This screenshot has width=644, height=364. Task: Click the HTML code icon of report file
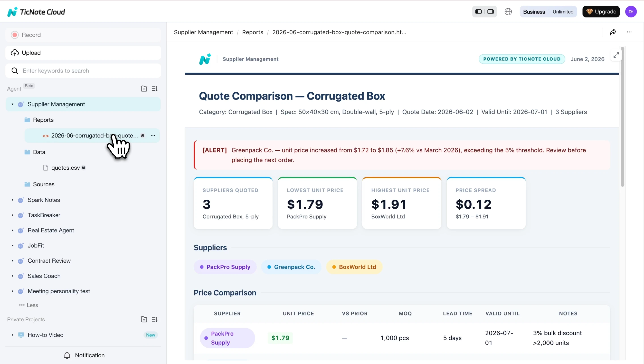(45, 136)
